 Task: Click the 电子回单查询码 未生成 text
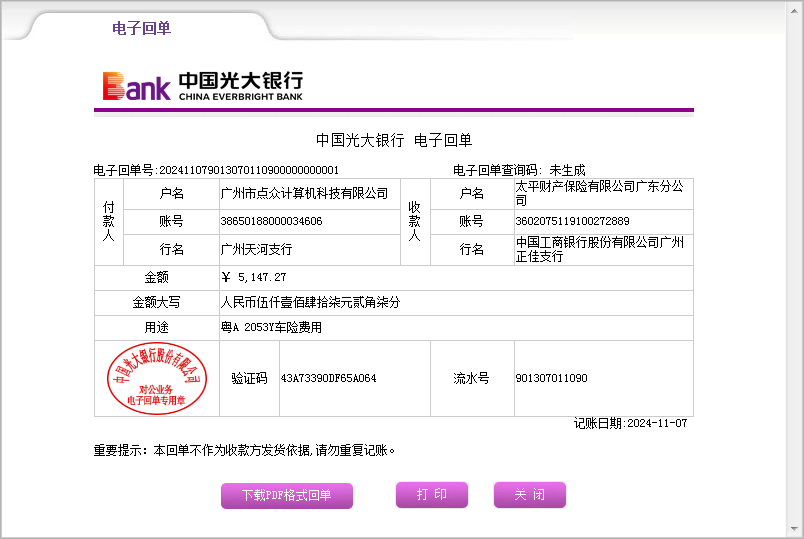coord(519,170)
